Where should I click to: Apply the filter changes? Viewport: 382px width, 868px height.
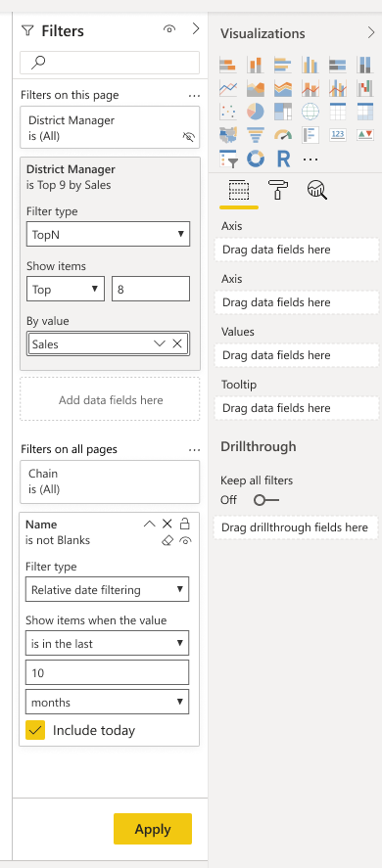pos(153,829)
